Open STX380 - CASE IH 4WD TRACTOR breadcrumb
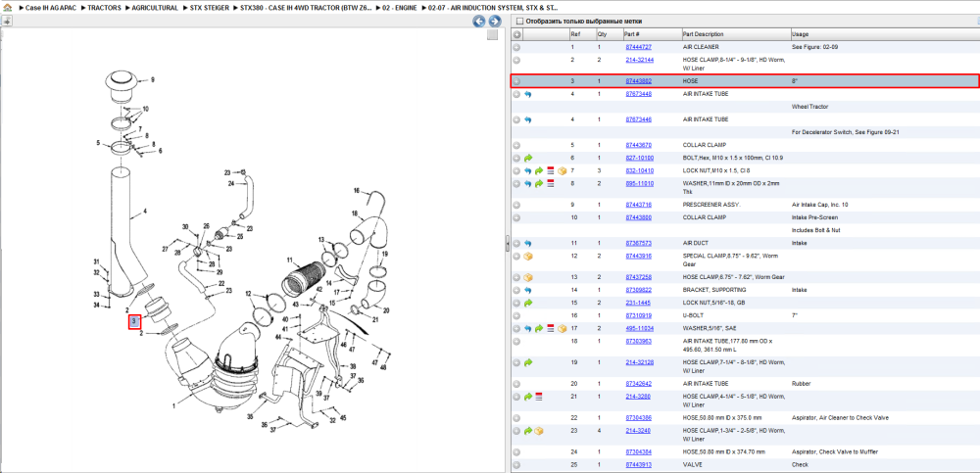 [306, 9]
